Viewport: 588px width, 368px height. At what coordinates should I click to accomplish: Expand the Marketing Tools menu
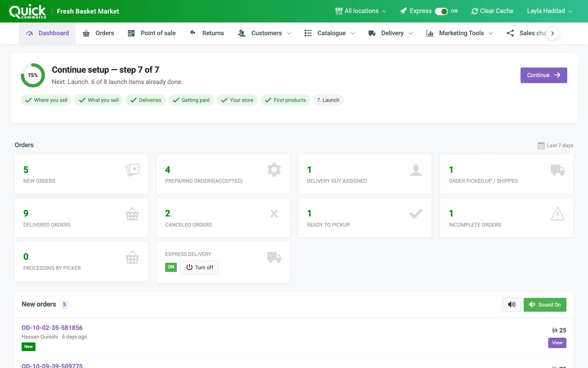[459, 33]
